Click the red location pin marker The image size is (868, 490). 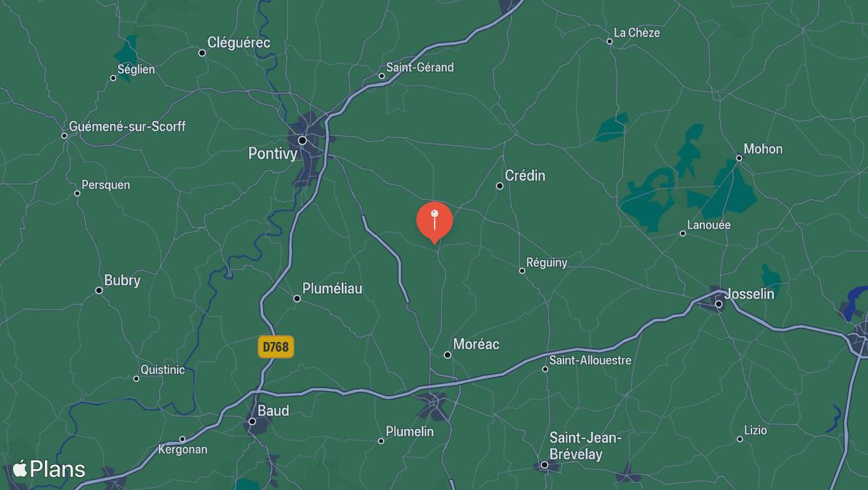click(x=434, y=222)
